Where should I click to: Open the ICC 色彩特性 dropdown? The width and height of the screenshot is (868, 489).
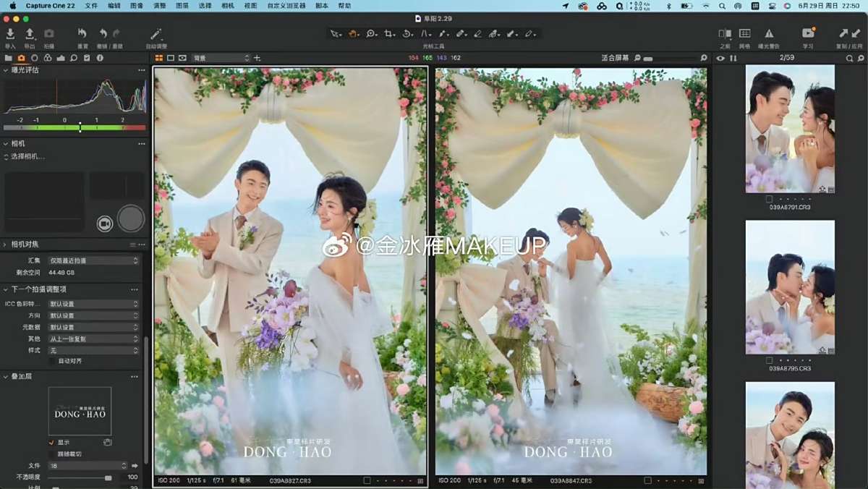93,304
